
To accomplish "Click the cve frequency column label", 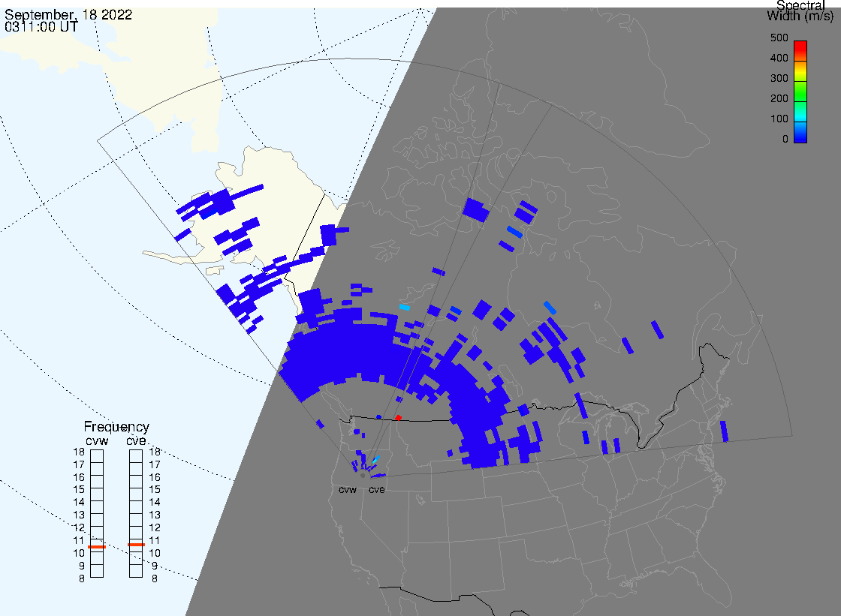I will pyautogui.click(x=136, y=441).
